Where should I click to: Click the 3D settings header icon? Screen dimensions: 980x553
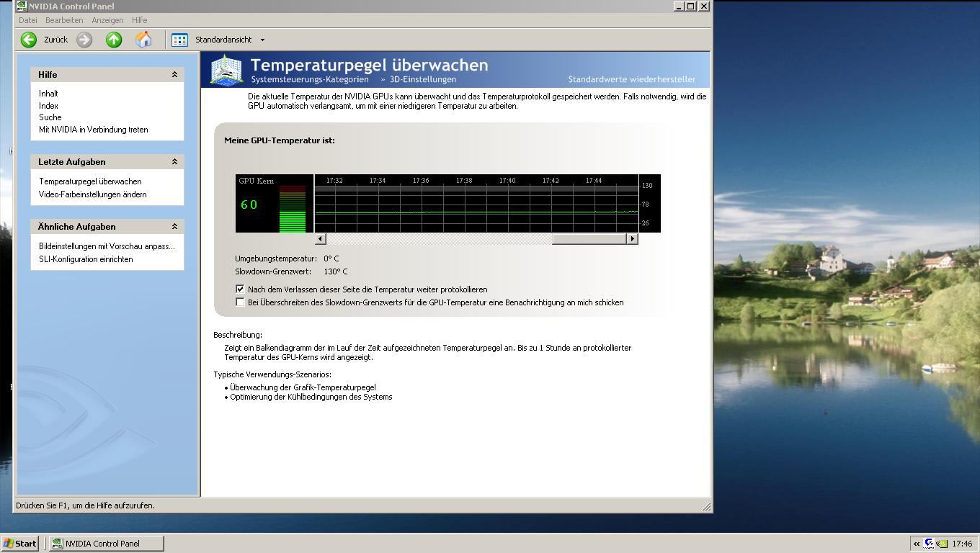(226, 70)
